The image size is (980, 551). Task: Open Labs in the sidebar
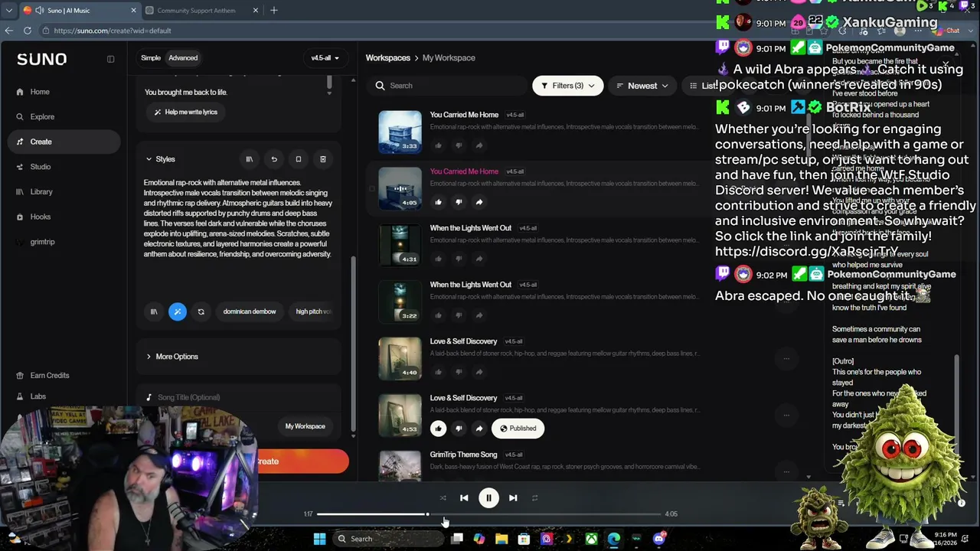pyautogui.click(x=38, y=396)
